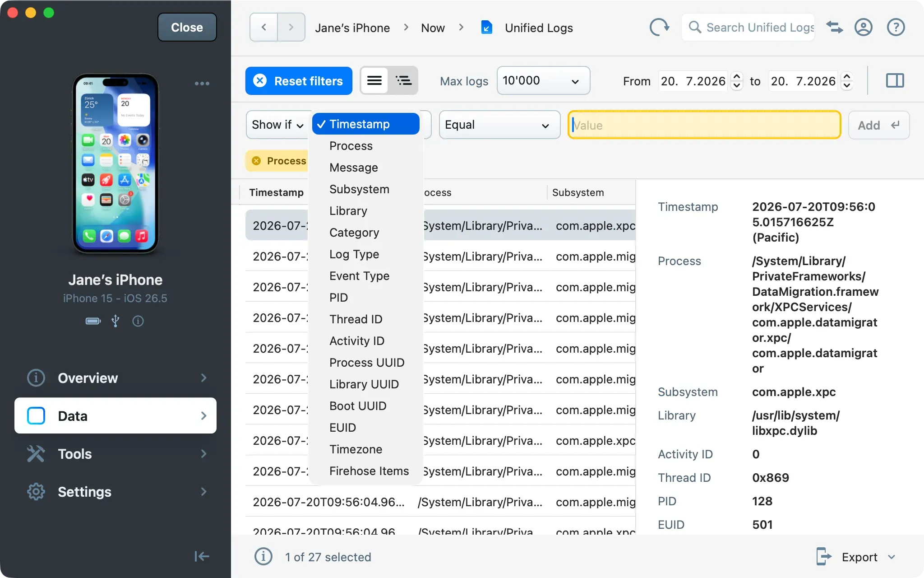Screen dimensions: 924x578
Task: Expand the Tools section chevron
Action: point(204,454)
